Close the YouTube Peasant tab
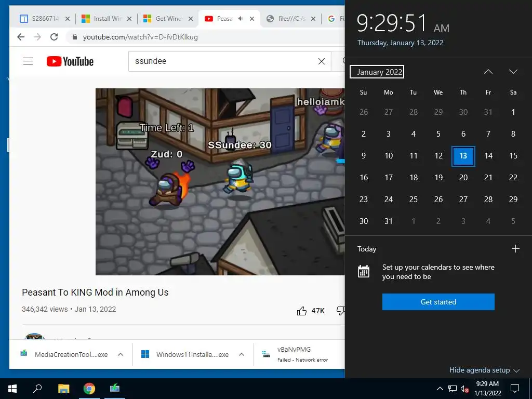Screen dimensions: 532x399 coord(252,19)
